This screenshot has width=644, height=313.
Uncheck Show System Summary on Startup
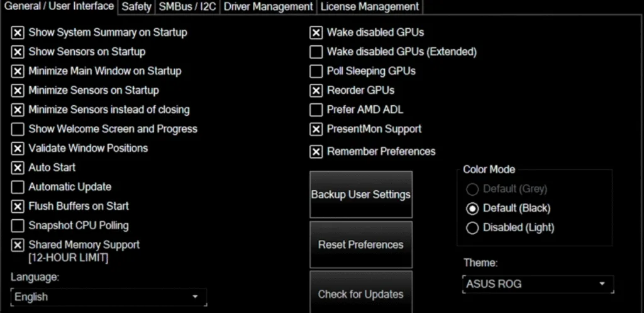[18, 33]
